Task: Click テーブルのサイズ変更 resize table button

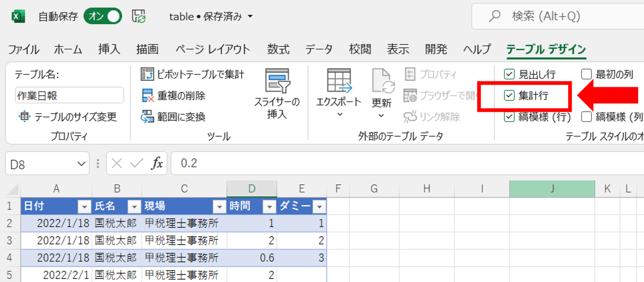Action: (x=67, y=117)
